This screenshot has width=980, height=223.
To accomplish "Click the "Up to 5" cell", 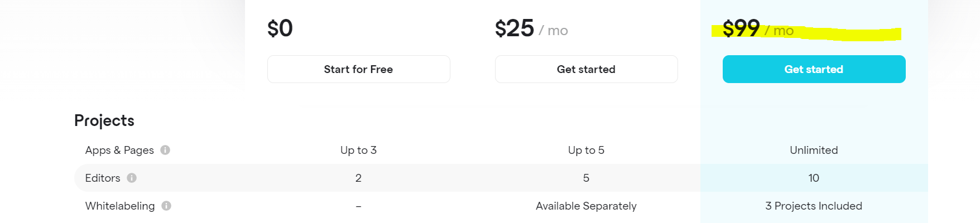I will point(586,150).
